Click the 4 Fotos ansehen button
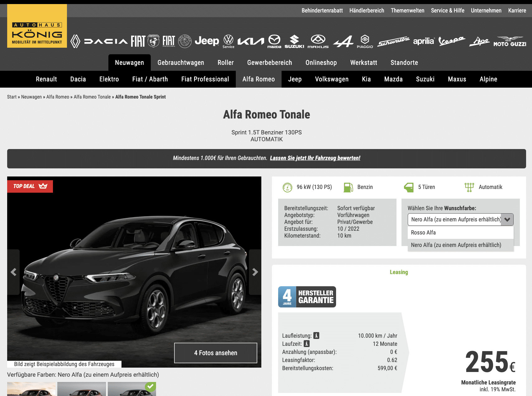This screenshot has width=532, height=396. click(216, 353)
